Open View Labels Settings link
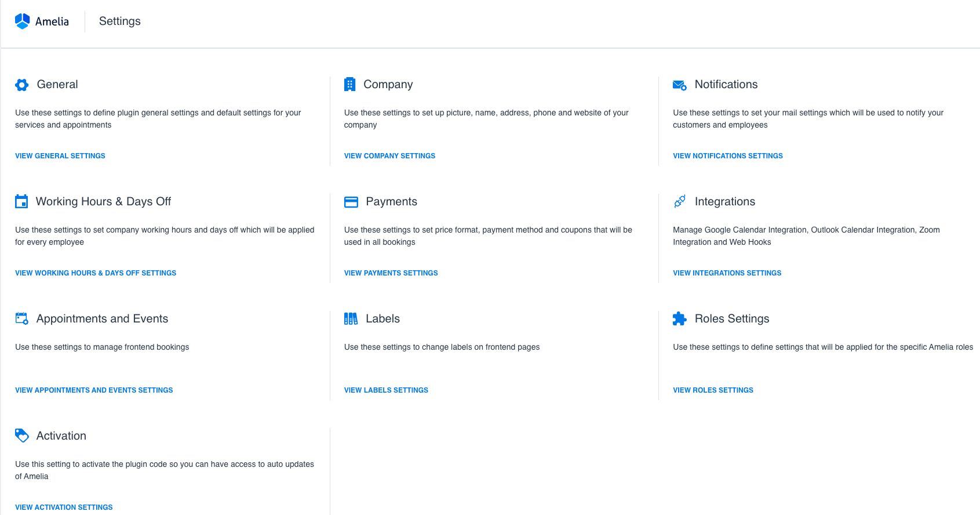Screen dimensions: 980x515 coord(386,390)
